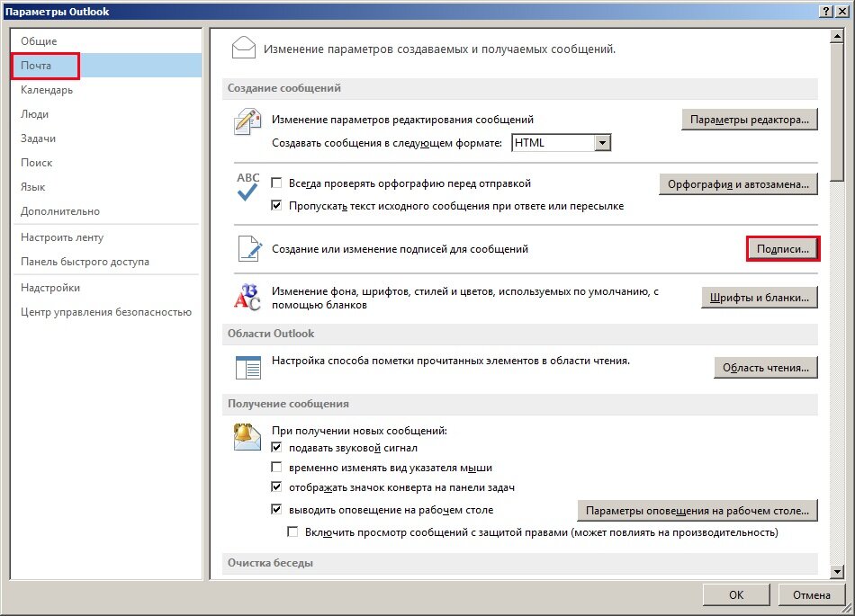Open the Подписи signatures button
The image size is (855, 616).
tap(782, 249)
